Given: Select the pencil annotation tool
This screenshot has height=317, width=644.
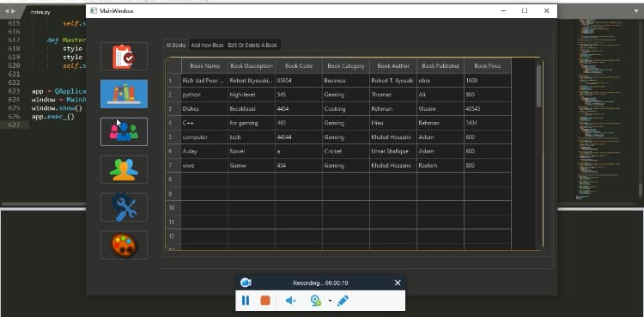Looking at the screenshot, I should (343, 301).
